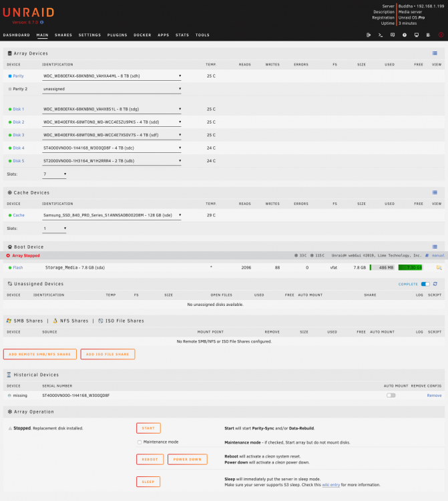Open the Disk 3 device dropdown
448x501 pixels.
(x=111, y=135)
